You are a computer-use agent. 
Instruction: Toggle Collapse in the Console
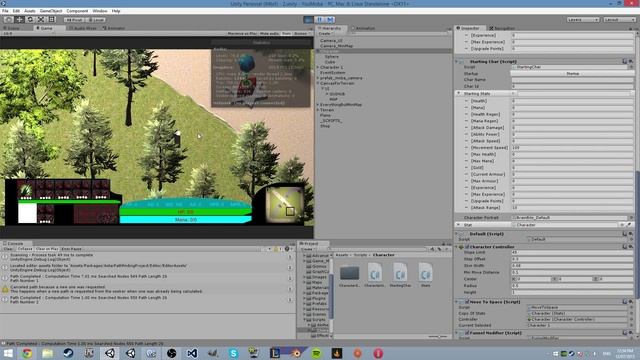tap(24, 249)
